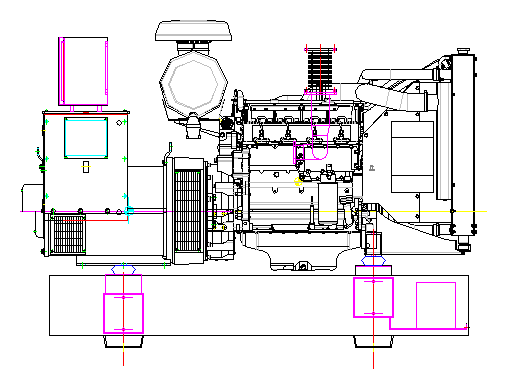Image resolution: width=520 pixels, height=374 pixels.
Task: Click the tall alternator ventilation grille
Action: [x=188, y=211]
